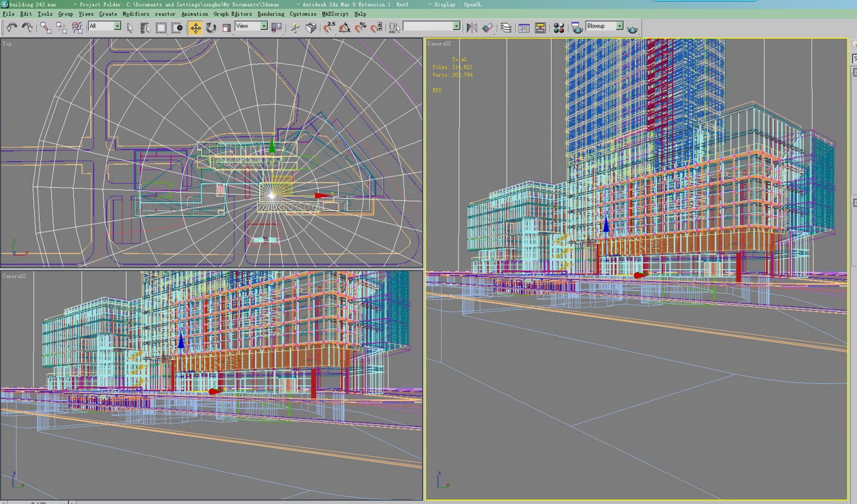Open the named selection sets dropdown

coord(456,26)
